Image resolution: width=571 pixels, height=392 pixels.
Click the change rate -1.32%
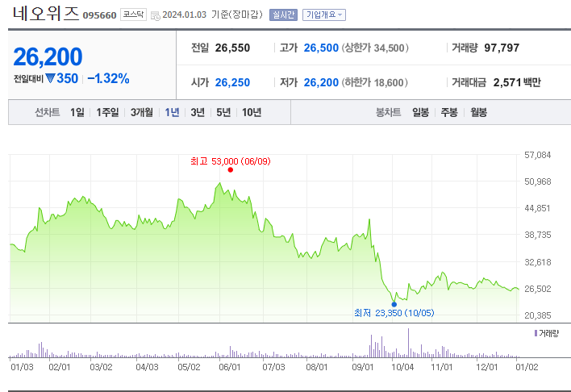109,78
